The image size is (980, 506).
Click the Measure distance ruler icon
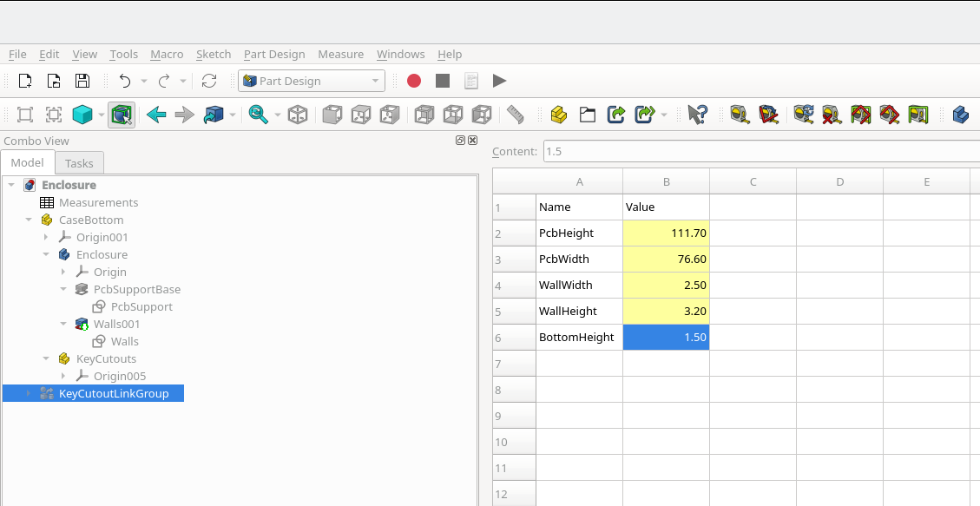click(x=516, y=115)
